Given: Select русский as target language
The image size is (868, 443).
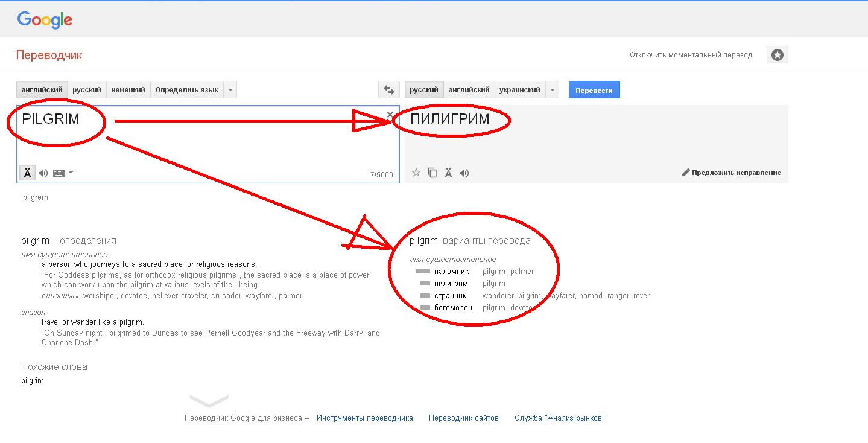Looking at the screenshot, I should 424,90.
